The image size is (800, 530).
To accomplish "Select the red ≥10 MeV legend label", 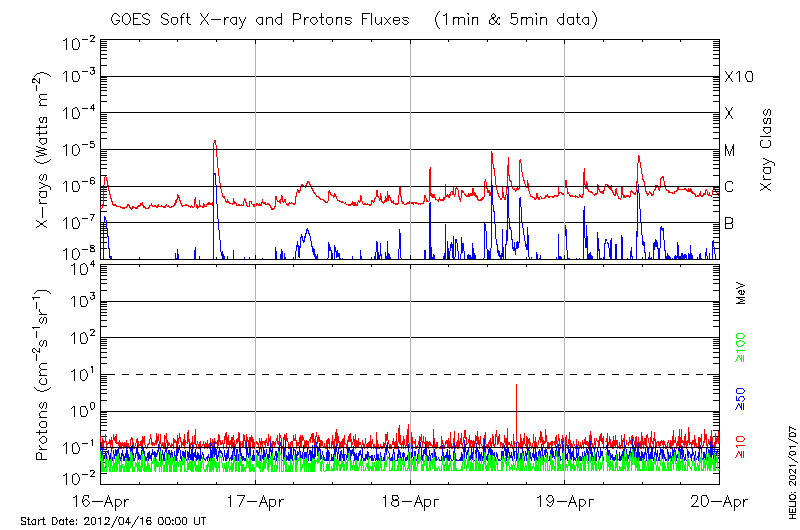I will coord(741,447).
